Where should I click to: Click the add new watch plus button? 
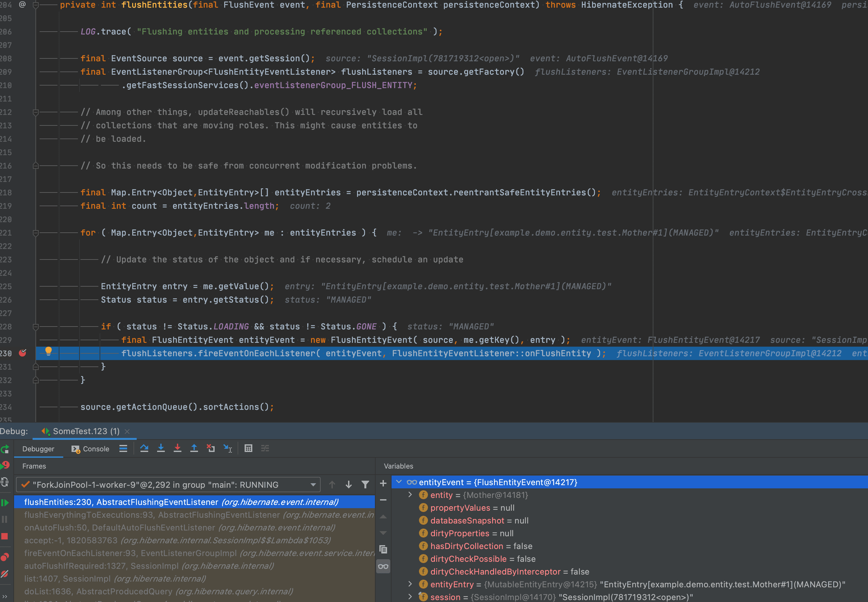(x=383, y=483)
